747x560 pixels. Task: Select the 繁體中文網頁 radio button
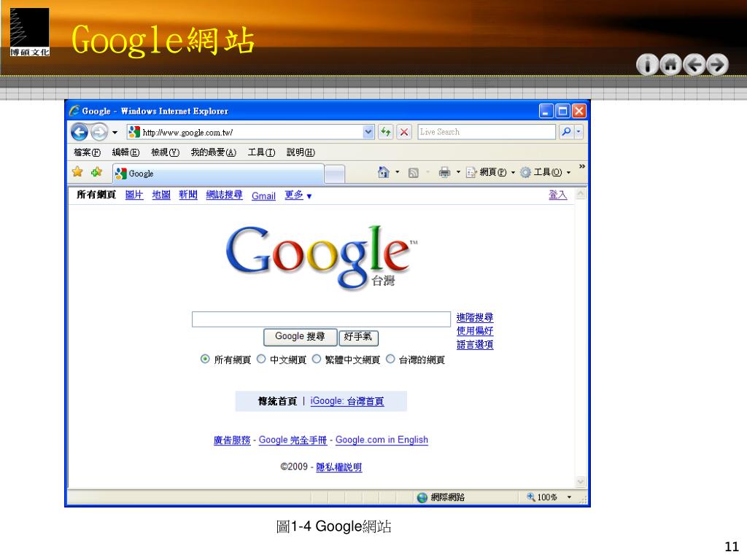(x=317, y=359)
